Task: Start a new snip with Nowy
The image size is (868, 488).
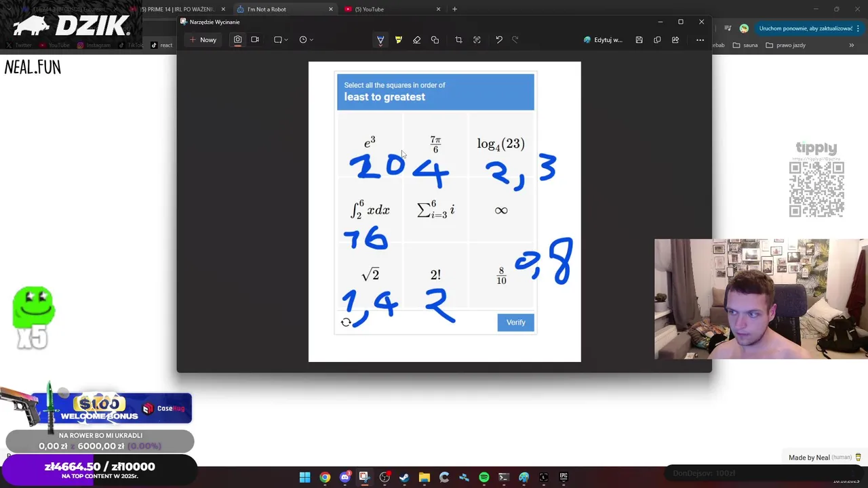Action: pos(203,40)
